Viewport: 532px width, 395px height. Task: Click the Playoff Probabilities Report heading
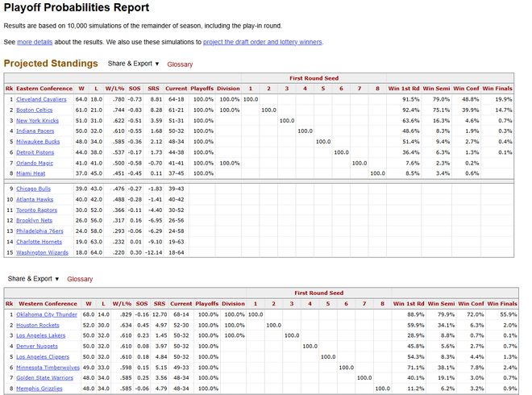(77, 7)
